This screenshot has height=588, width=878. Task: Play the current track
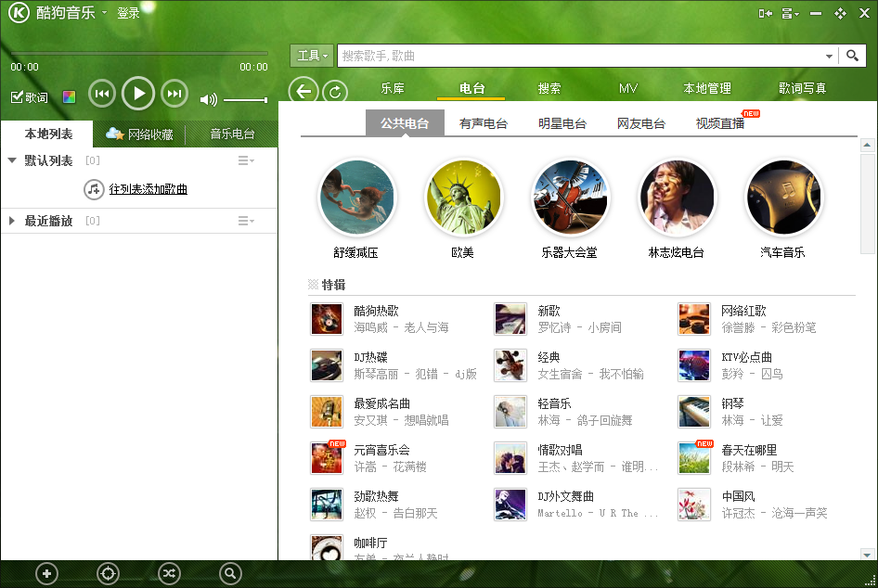[x=138, y=94]
